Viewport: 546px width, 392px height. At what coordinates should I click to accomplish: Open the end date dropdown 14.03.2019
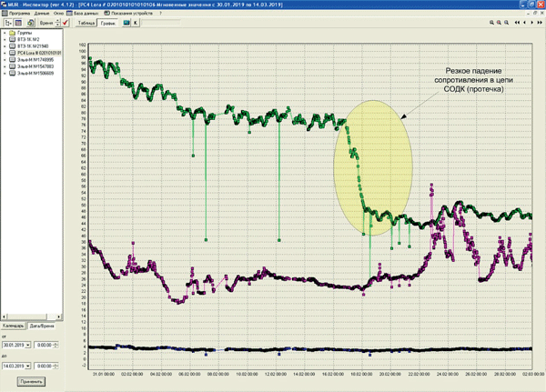point(28,367)
